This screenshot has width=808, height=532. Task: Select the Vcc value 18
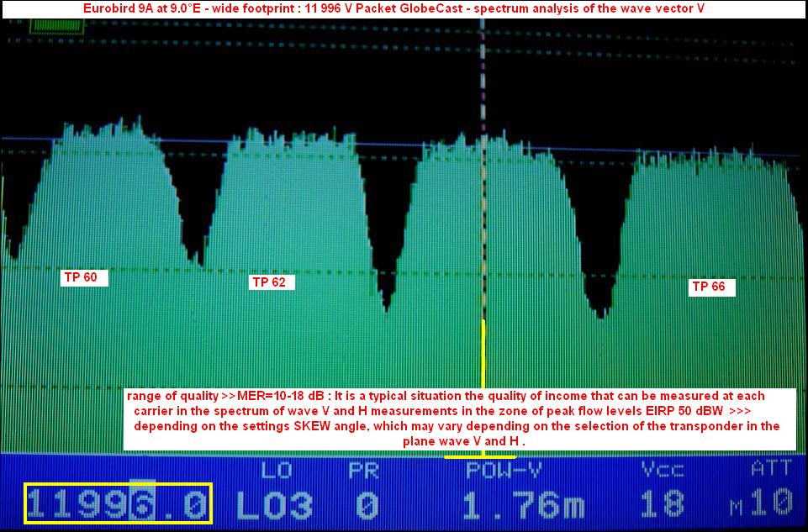pos(663,504)
